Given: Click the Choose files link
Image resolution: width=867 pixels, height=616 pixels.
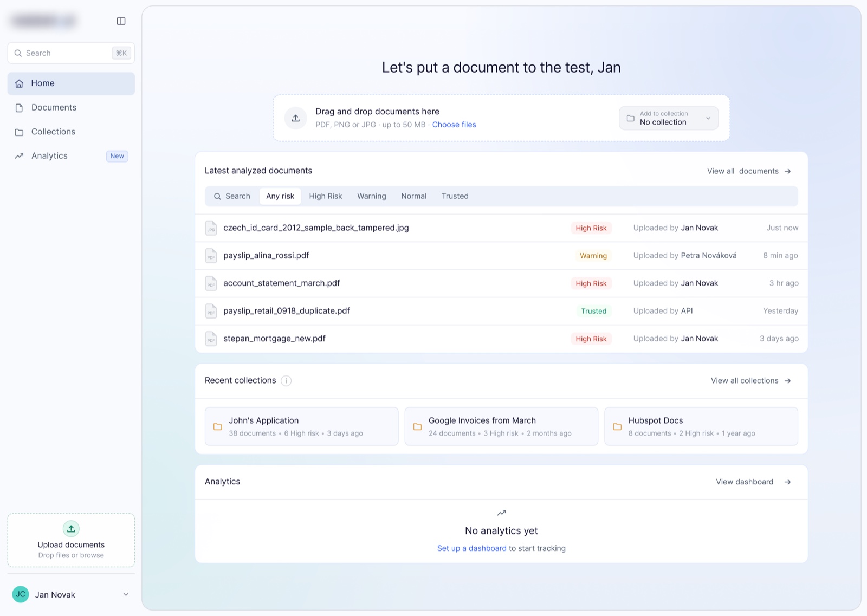Looking at the screenshot, I should 454,125.
